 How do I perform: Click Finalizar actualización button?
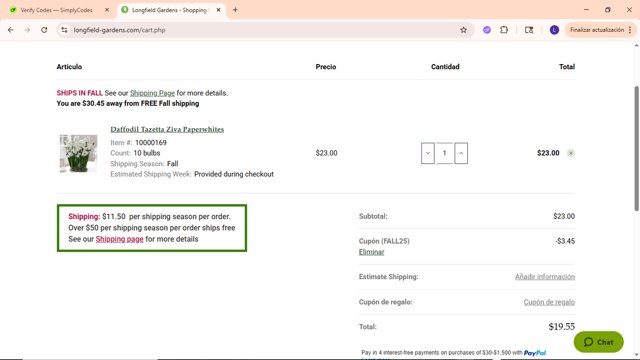(600, 30)
